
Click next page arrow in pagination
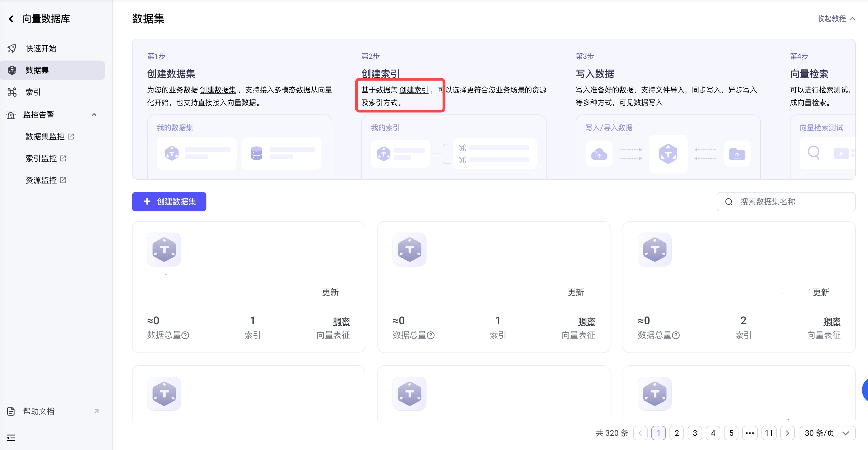click(x=787, y=433)
